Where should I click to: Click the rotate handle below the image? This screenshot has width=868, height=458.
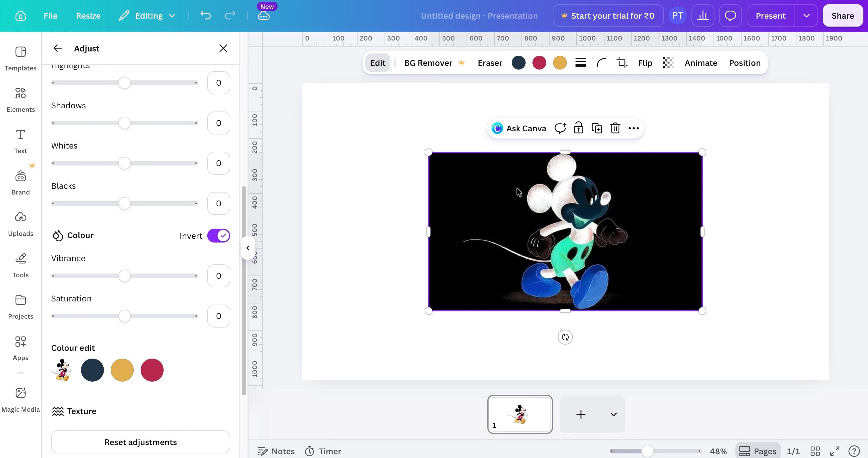point(565,337)
